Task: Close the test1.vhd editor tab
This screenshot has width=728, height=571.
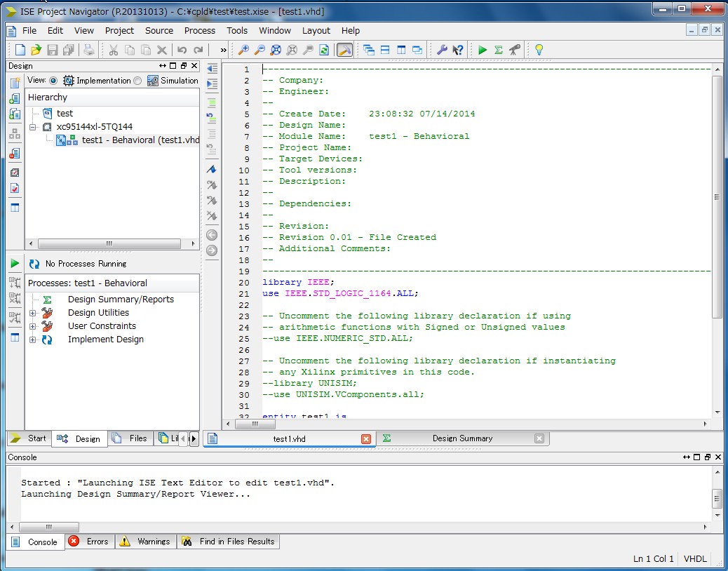Action: (366, 438)
